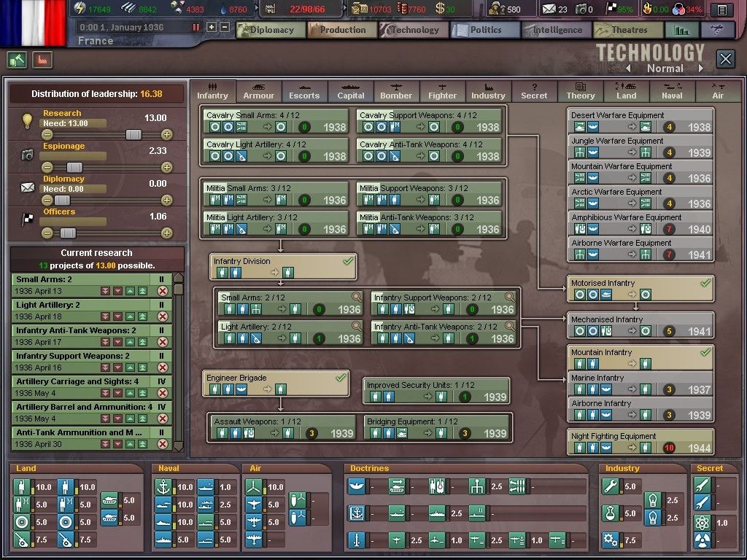Click the propeller icon in Air panel

click(x=254, y=486)
